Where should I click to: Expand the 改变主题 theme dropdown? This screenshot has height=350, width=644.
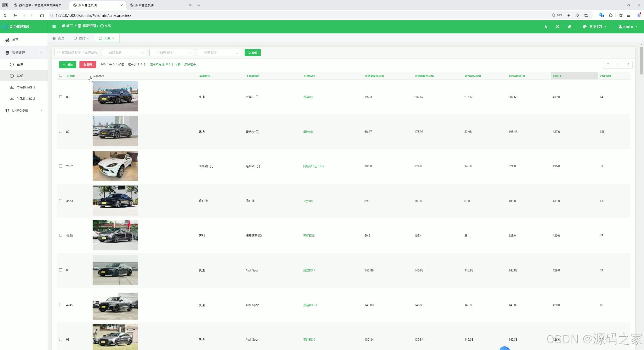pos(595,27)
